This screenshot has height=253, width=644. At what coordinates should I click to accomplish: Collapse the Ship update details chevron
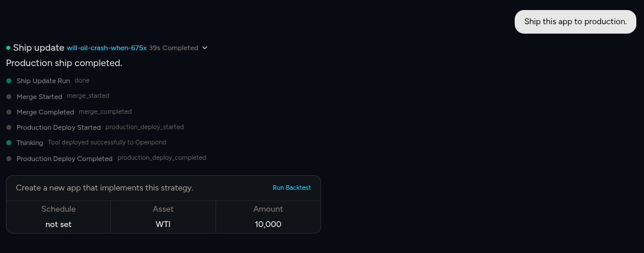205,48
